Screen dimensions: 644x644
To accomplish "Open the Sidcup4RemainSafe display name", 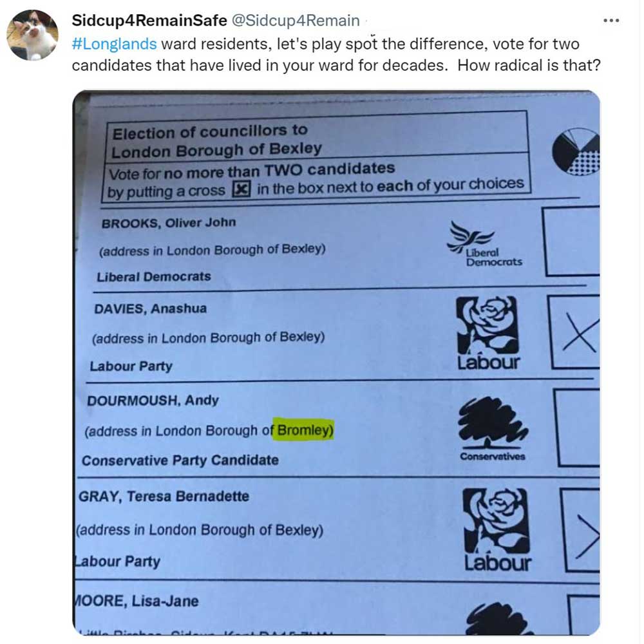I will tap(149, 21).
